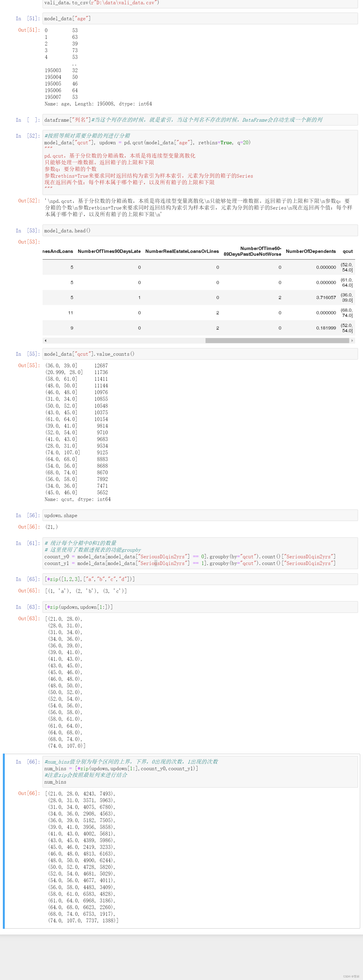Click the Out[63] prompt label
Screen dimensions: 363x980
point(29,619)
